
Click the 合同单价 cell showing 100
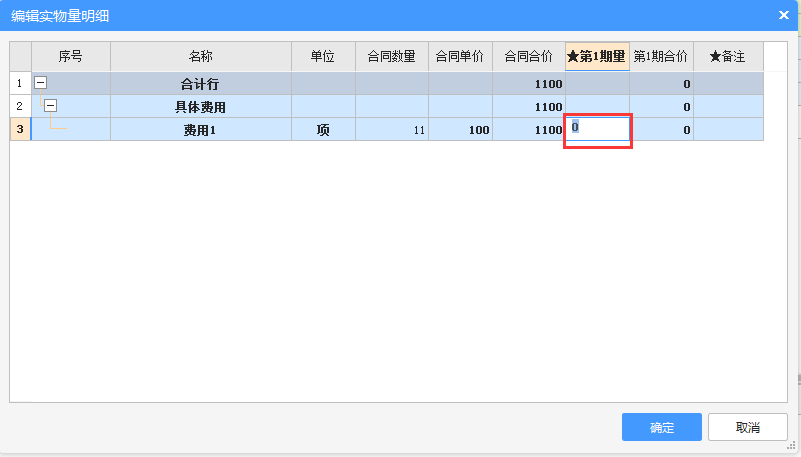[460, 129]
